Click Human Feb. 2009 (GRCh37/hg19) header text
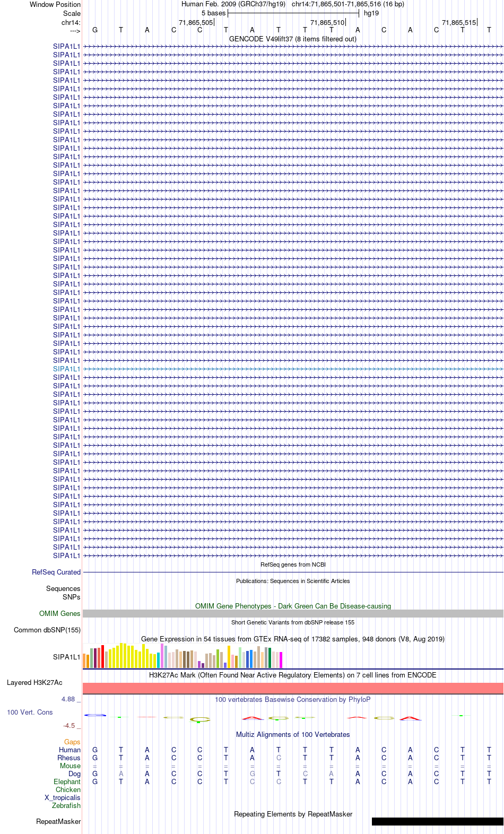This screenshot has height=834, width=504. coord(233,4)
